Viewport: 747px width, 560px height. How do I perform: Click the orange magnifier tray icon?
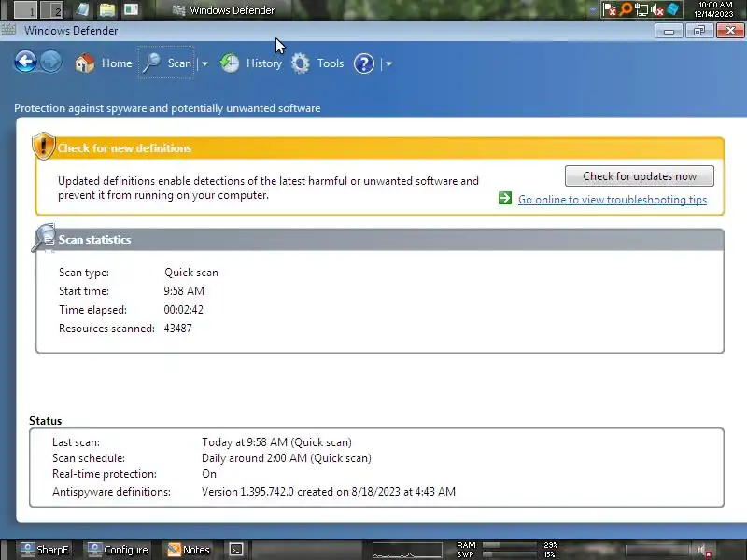[x=626, y=9]
